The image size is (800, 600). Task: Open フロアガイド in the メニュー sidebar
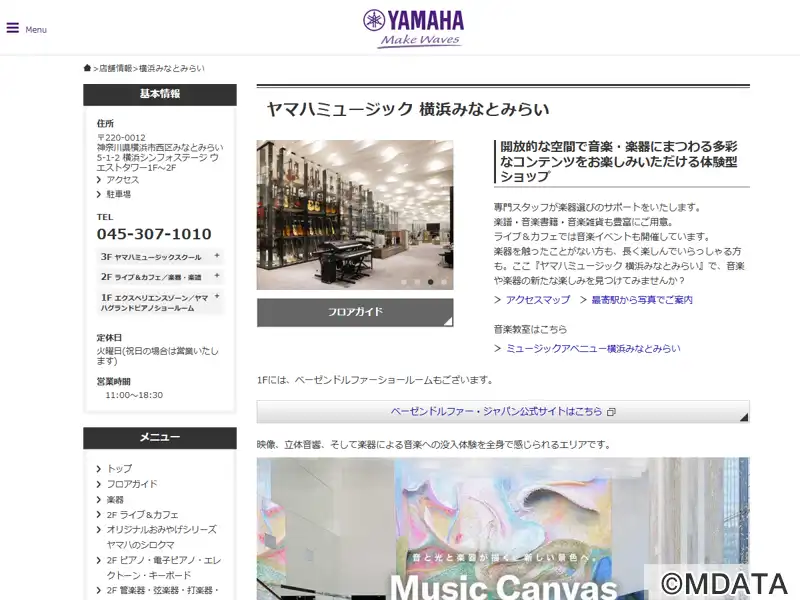pyautogui.click(x=132, y=484)
